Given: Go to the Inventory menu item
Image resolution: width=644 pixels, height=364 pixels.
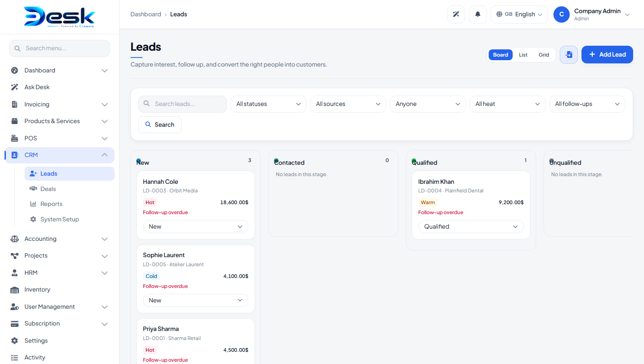Looking at the screenshot, I should pos(59,290).
